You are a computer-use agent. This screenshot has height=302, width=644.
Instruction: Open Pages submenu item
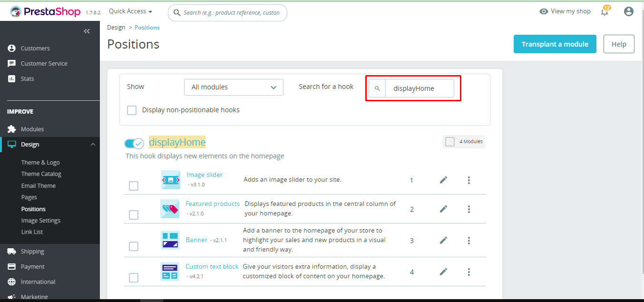pos(29,197)
